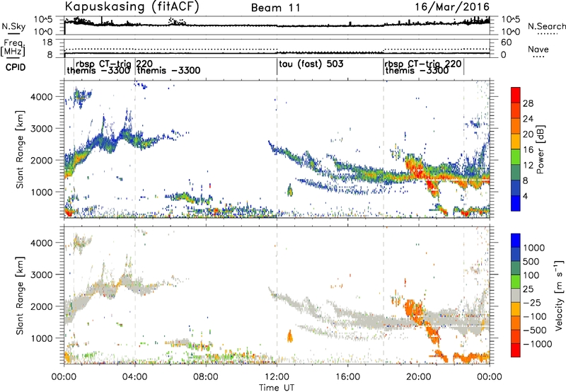Screen dimensions: 566x392
Task: Click the red high-power echo near 20:00 in power panel
Action: [415, 167]
